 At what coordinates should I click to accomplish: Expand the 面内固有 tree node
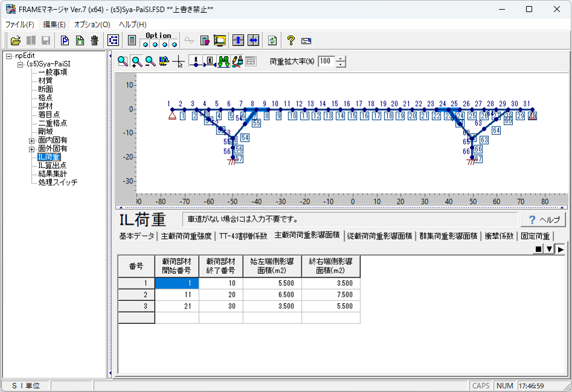31,140
